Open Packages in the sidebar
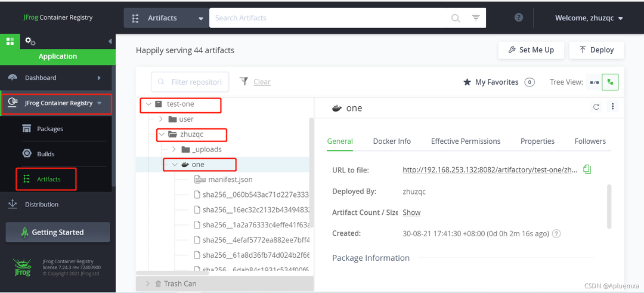Screen dimensions: 644x293 click(x=49, y=129)
